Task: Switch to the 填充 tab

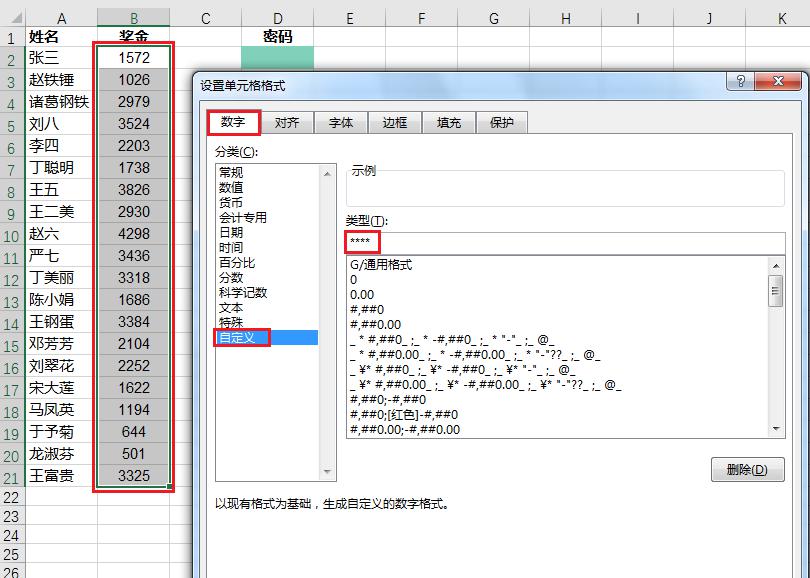Action: coord(448,123)
